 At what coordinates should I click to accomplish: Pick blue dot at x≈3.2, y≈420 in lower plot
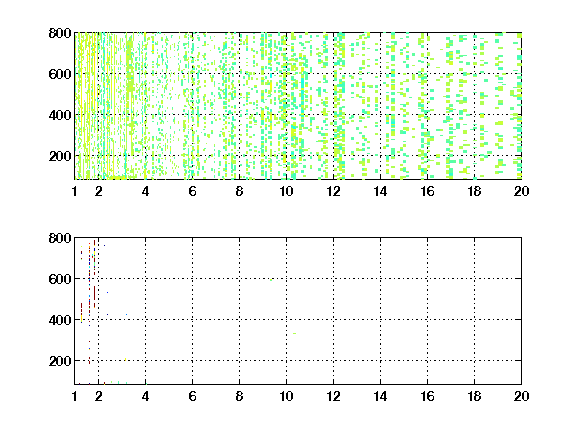[126, 314]
